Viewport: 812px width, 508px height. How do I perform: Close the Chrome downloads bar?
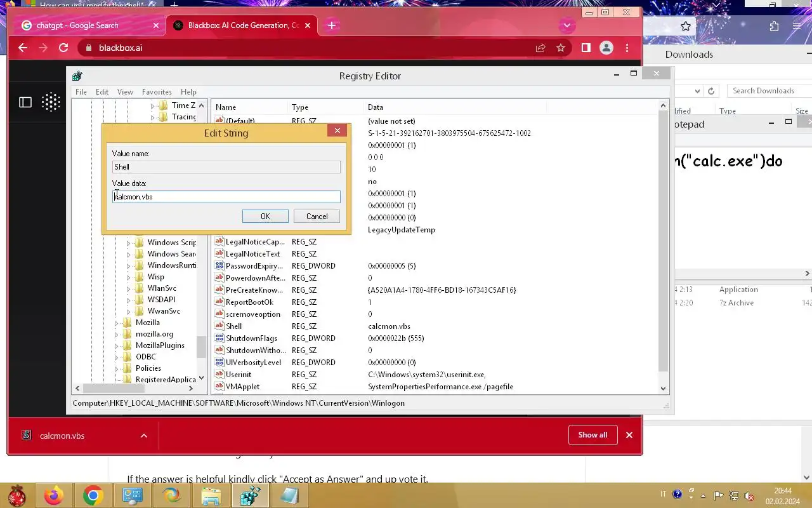click(629, 435)
